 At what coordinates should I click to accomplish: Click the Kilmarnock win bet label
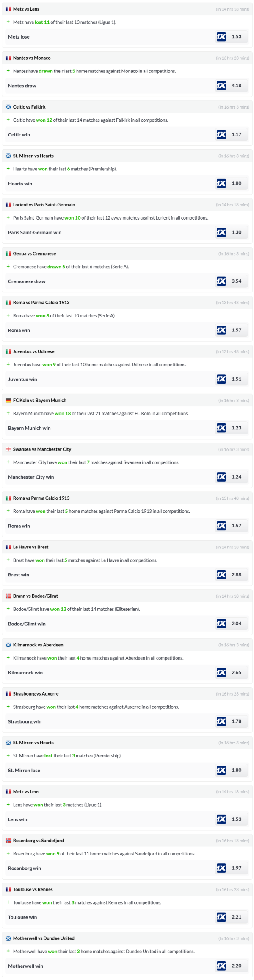(x=25, y=673)
